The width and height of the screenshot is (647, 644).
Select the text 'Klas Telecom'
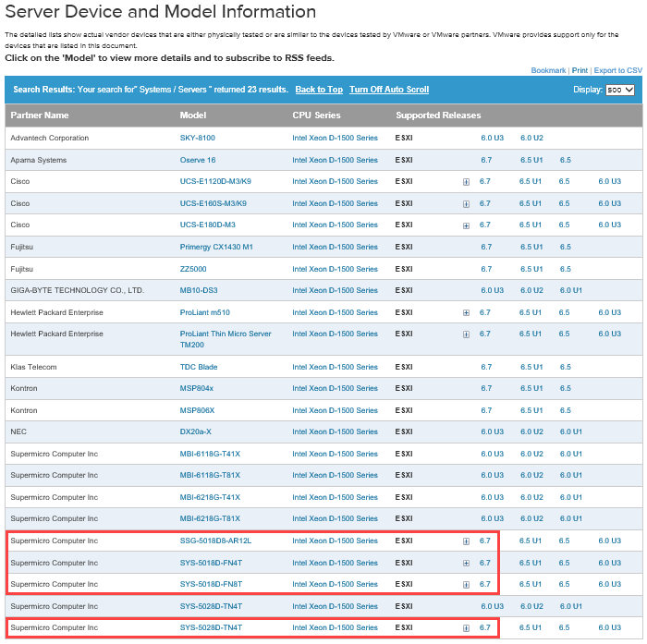pyautogui.click(x=33, y=367)
